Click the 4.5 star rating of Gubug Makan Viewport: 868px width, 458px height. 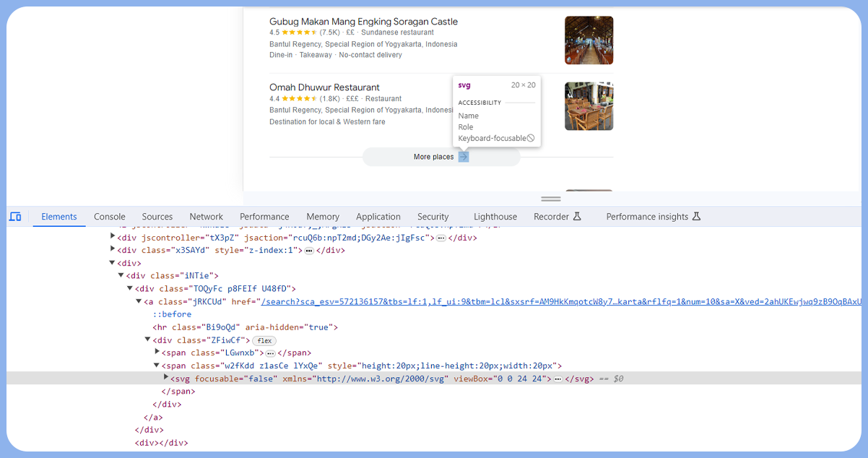(x=292, y=32)
